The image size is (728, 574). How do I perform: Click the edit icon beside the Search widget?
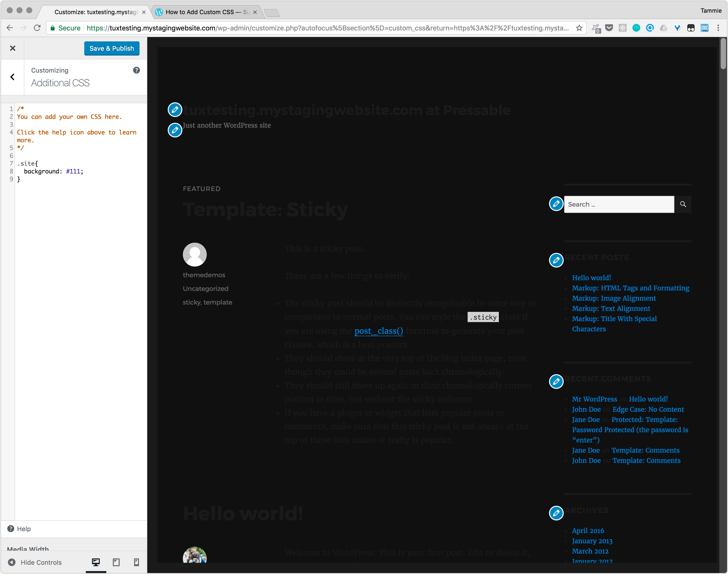[x=556, y=204]
